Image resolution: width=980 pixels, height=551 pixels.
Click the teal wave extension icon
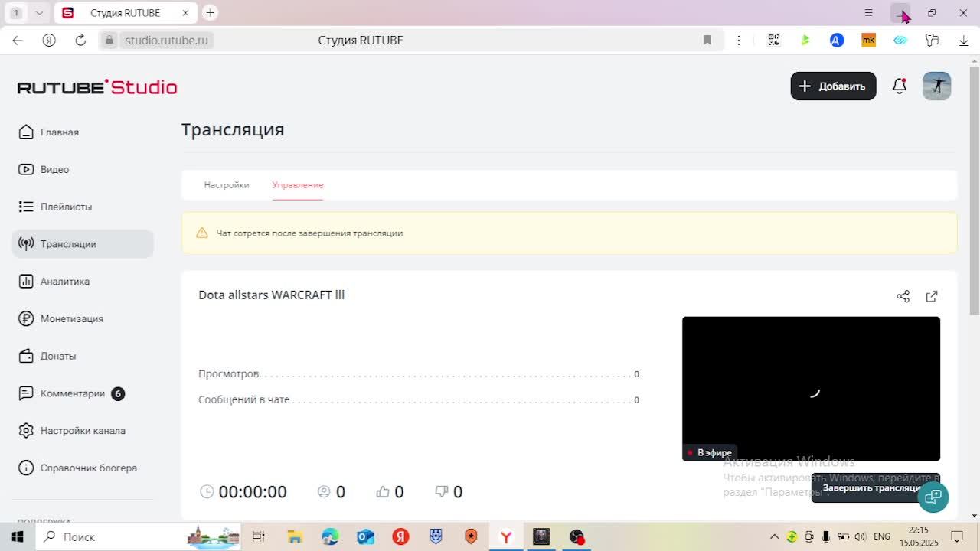coord(900,41)
